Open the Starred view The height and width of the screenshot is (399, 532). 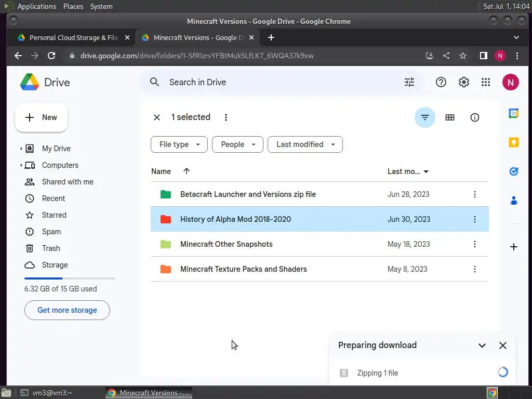[x=54, y=215]
